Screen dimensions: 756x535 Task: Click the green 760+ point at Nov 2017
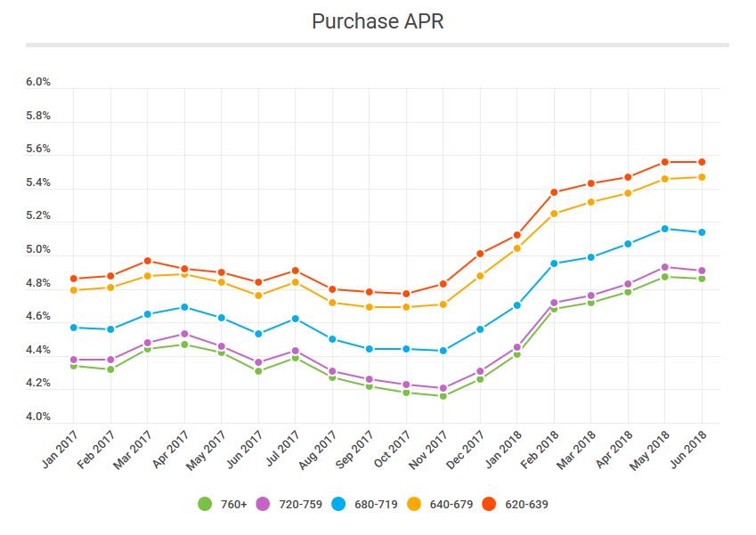point(443,396)
